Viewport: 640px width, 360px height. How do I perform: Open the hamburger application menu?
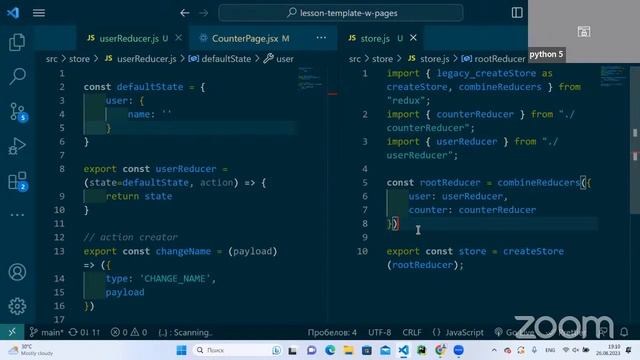39,13
